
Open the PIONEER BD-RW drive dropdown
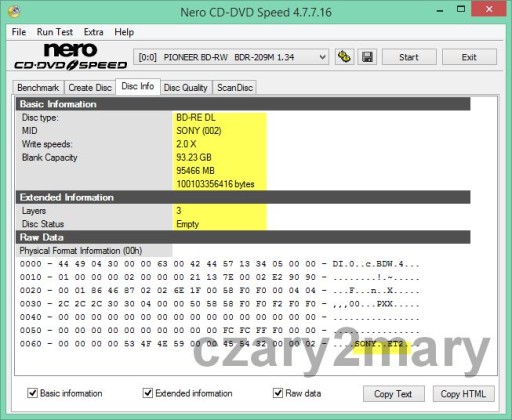[x=231, y=57]
